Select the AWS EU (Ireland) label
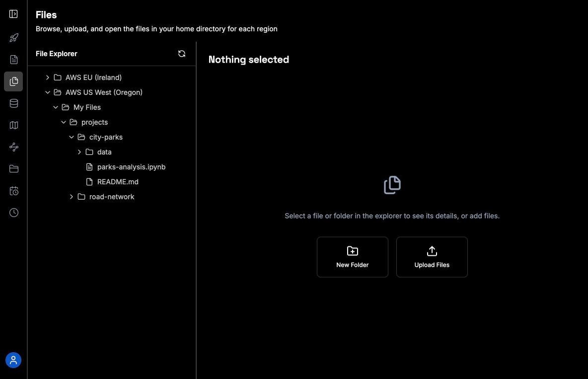Viewport: 588px width, 379px height. point(93,77)
